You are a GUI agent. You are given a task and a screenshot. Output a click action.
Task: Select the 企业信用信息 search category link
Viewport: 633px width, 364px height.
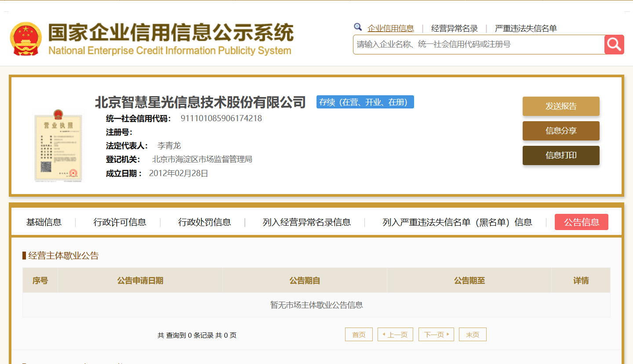[390, 29]
